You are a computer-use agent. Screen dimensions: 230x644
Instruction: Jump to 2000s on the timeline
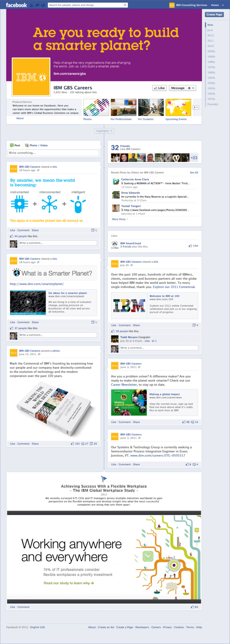tap(211, 51)
